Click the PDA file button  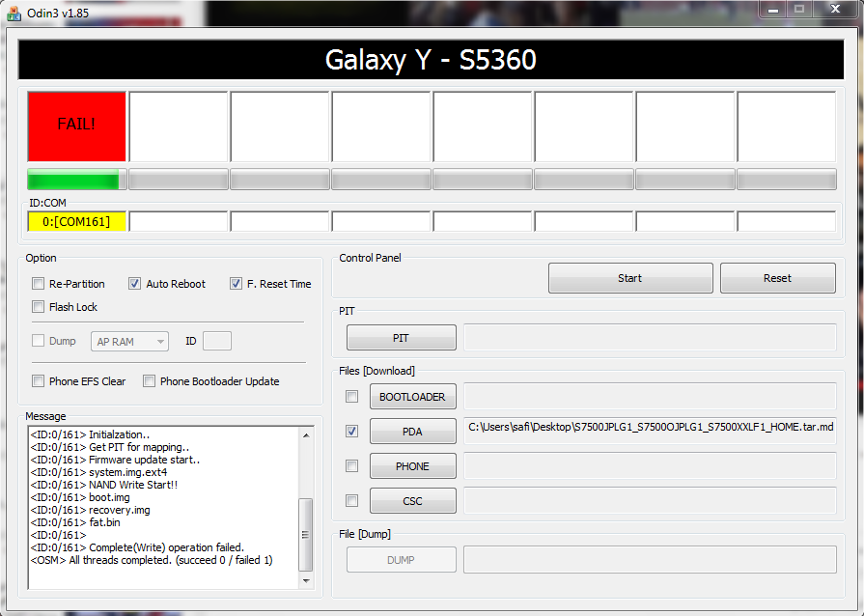(413, 432)
